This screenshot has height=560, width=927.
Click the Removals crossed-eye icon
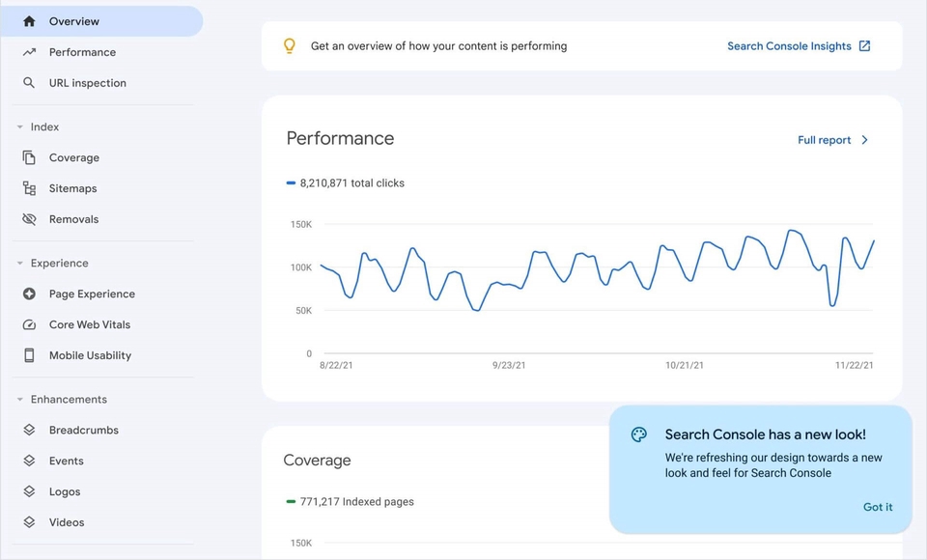[x=29, y=219]
